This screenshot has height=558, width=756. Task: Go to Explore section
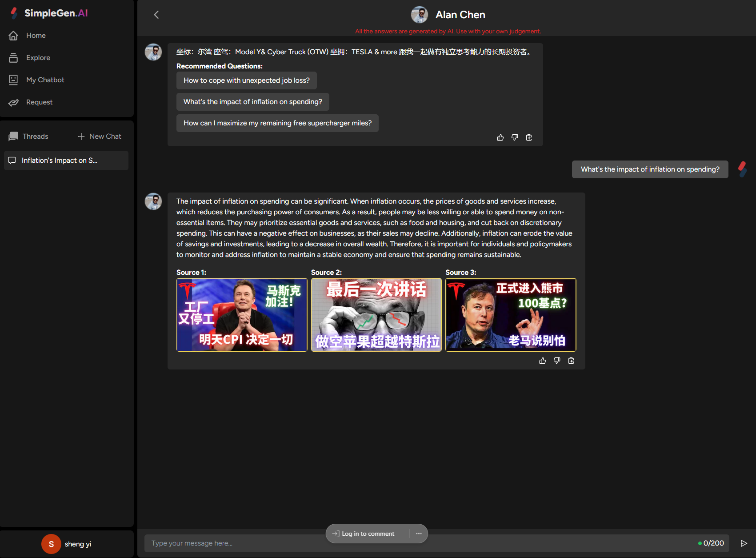(x=38, y=58)
